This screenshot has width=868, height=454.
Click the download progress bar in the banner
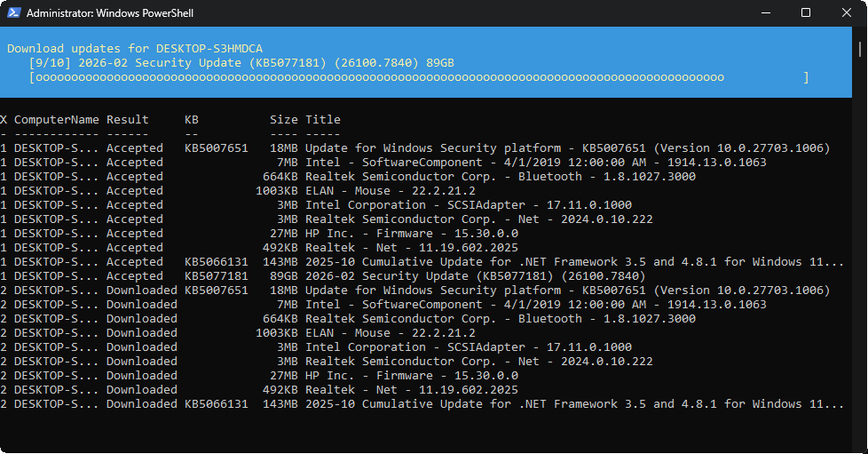[x=418, y=78]
